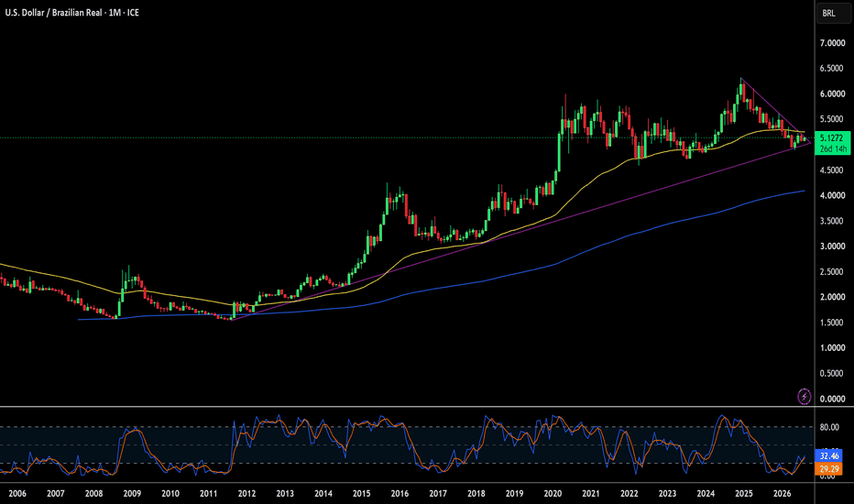Open the BRL currency selector

pos(833,13)
